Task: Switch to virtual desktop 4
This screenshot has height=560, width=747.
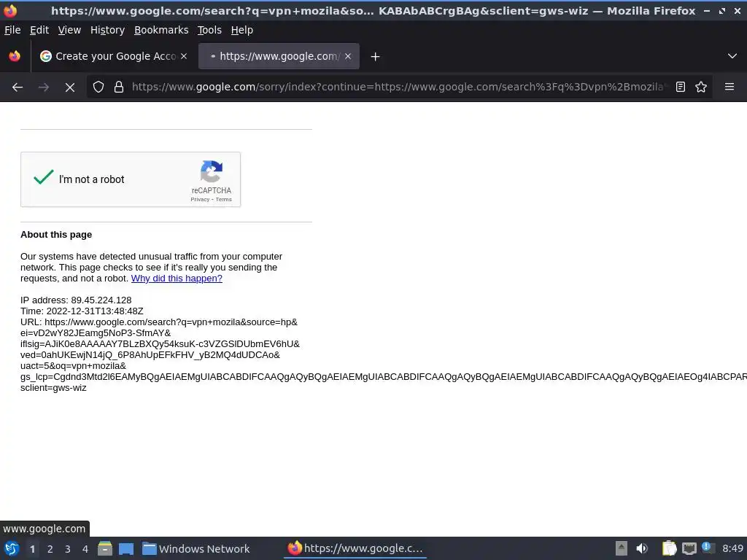Action: (85, 549)
